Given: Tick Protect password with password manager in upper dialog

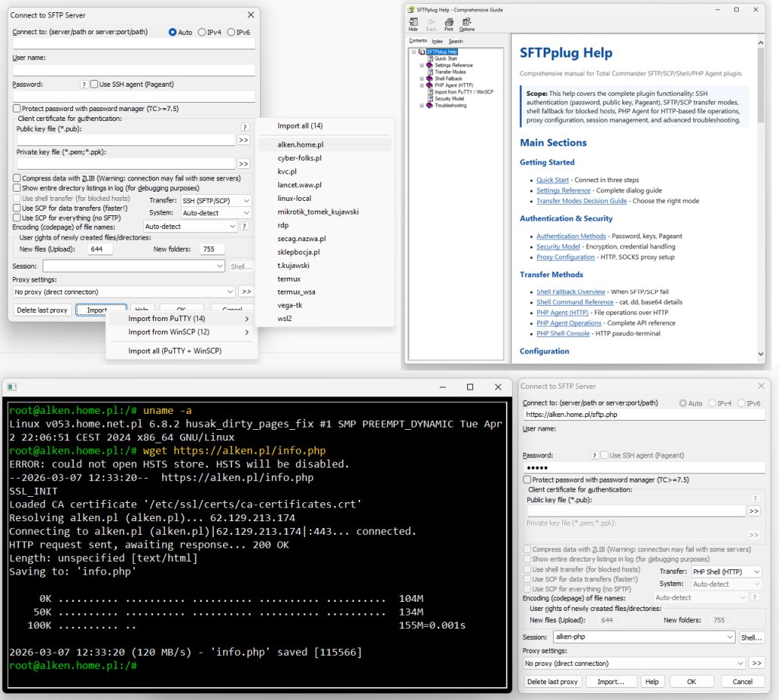Looking at the screenshot, I should coord(17,108).
